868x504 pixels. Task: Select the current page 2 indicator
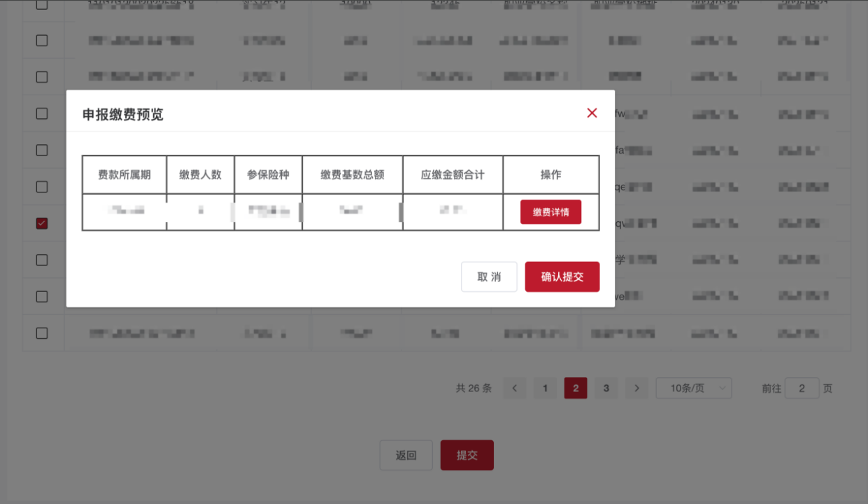[x=576, y=388]
